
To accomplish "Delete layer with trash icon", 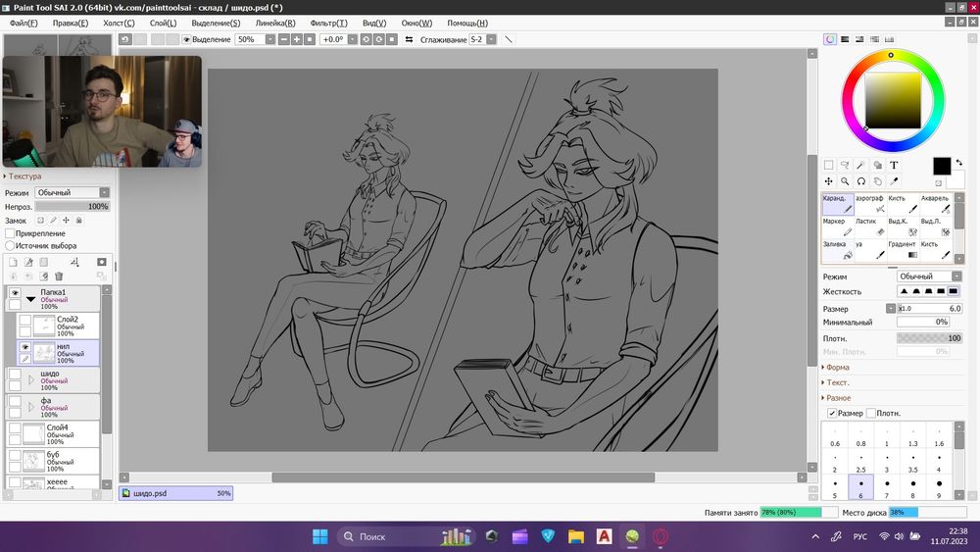I will tap(59, 276).
